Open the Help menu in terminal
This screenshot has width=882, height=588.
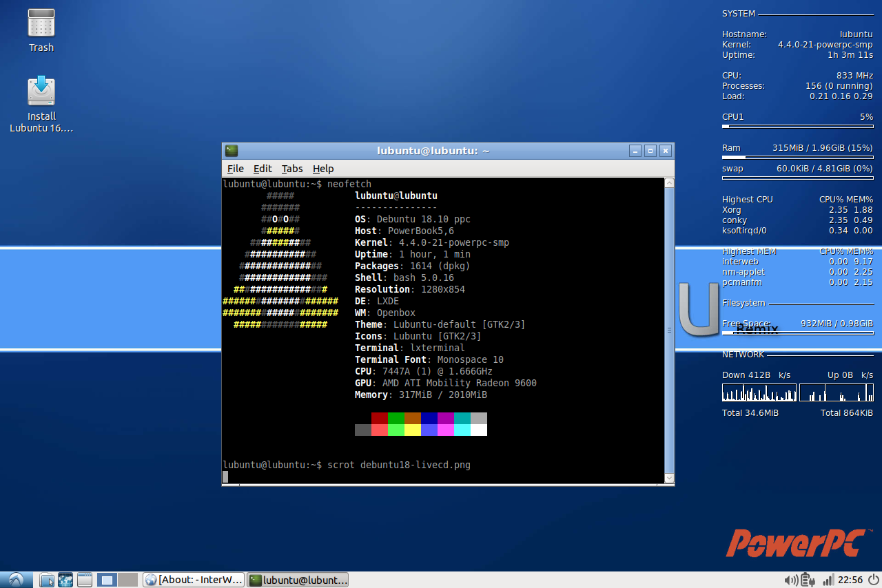(323, 169)
